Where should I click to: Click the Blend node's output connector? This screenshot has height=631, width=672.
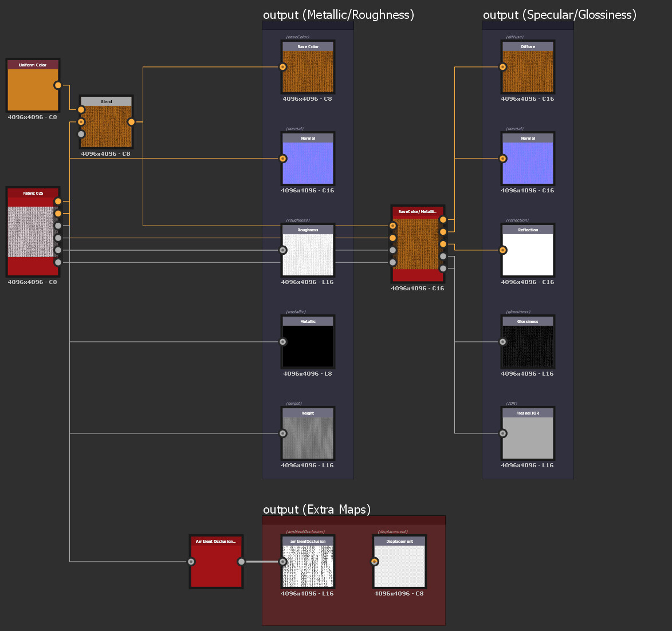[x=131, y=122]
